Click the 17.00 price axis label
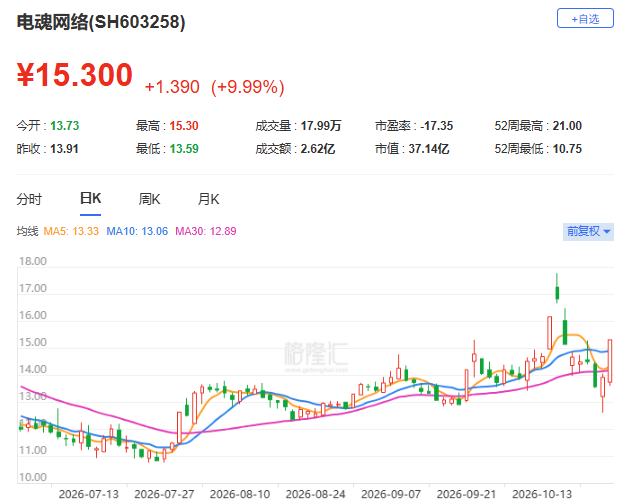Viewport: 626px width, 503px height. [33, 288]
